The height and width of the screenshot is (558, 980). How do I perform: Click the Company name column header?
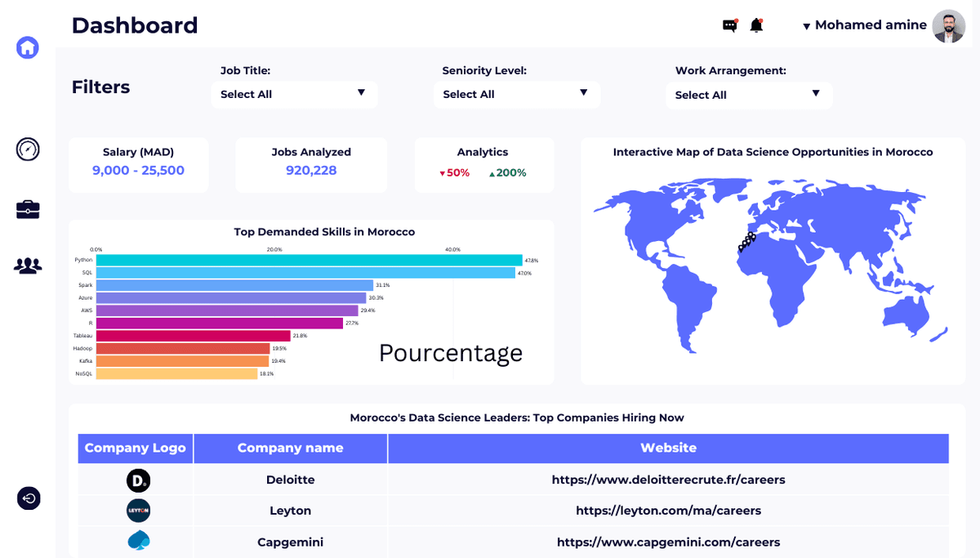290,448
